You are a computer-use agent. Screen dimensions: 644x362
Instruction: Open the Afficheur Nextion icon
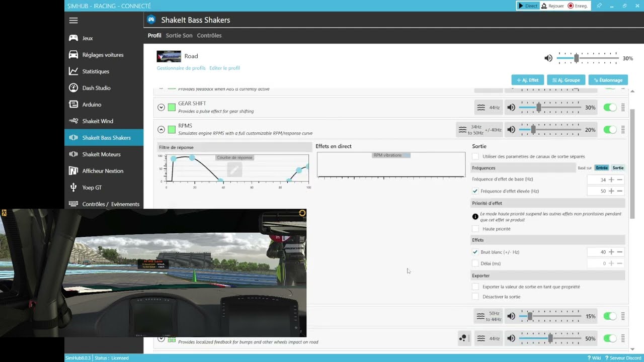[73, 171]
